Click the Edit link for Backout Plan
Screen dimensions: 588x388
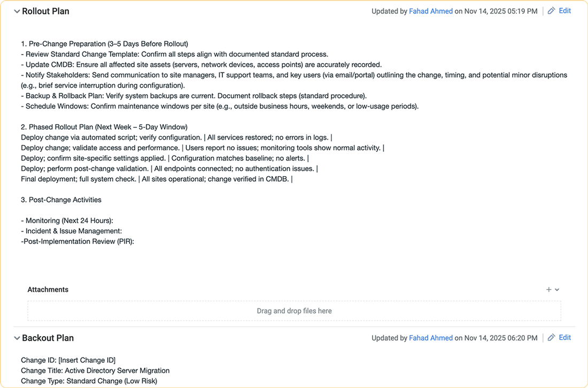click(564, 338)
